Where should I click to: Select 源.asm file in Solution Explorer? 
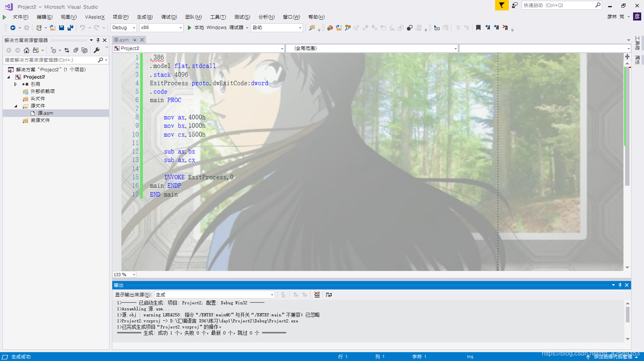(45, 113)
